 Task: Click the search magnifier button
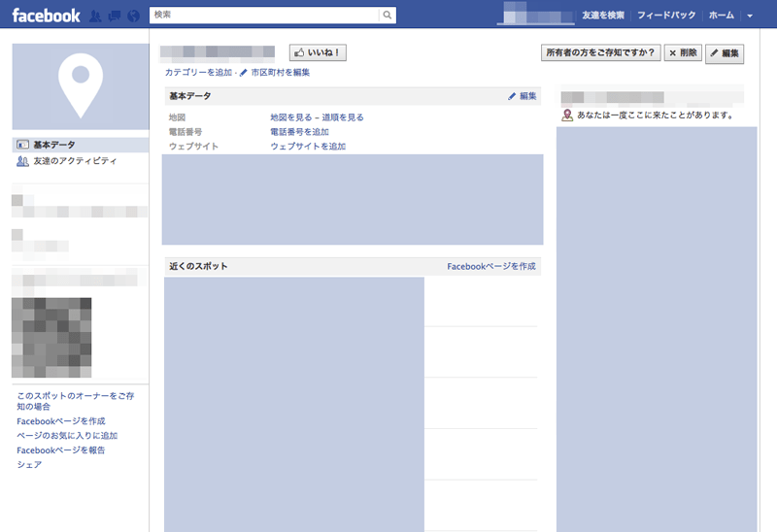pos(388,15)
